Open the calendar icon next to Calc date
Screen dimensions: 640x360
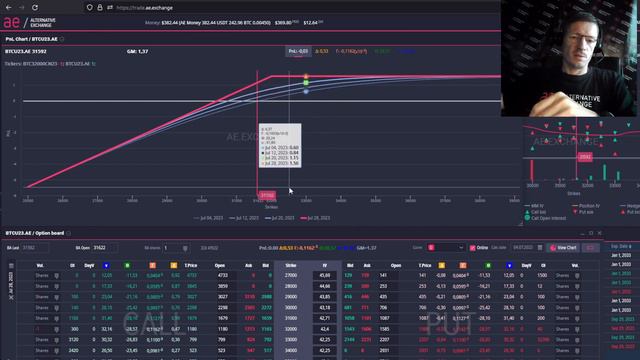click(540, 248)
